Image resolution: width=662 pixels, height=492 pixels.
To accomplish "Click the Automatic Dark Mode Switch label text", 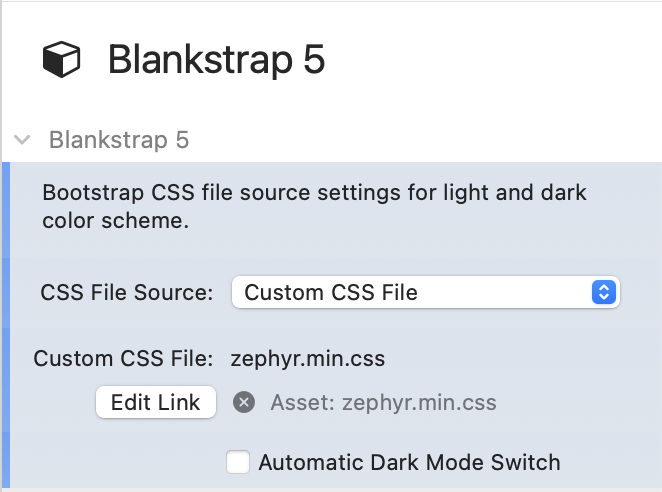I will pyautogui.click(x=410, y=462).
